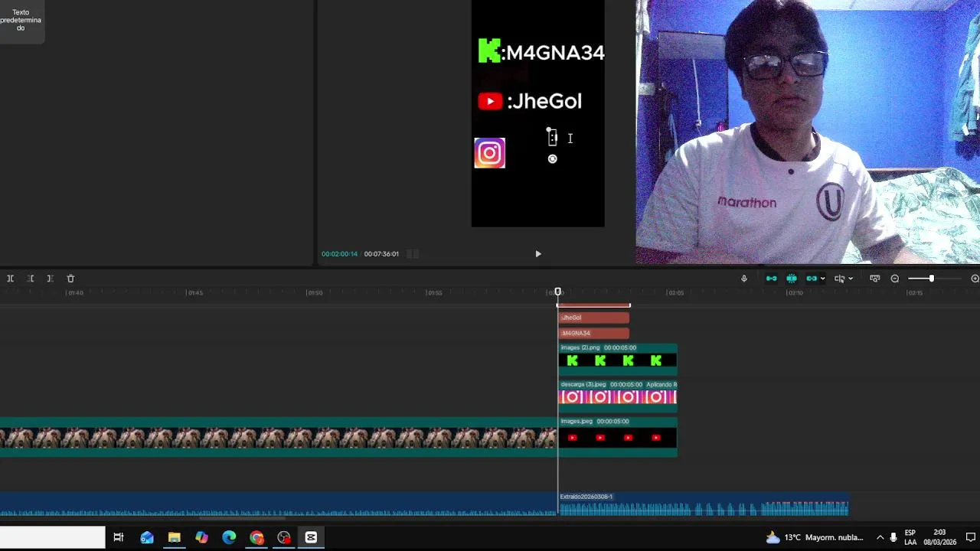Show hidden system tray icons
Screen dimensions: 980x551
pyautogui.click(x=880, y=537)
